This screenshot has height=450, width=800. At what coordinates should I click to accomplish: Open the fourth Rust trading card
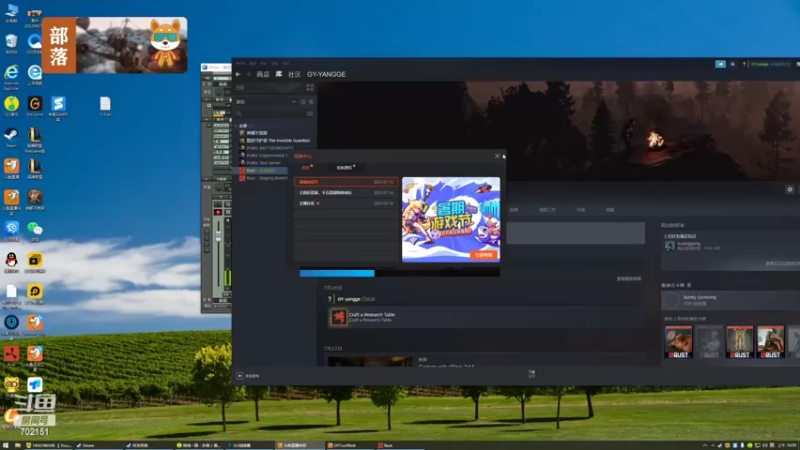click(x=770, y=342)
